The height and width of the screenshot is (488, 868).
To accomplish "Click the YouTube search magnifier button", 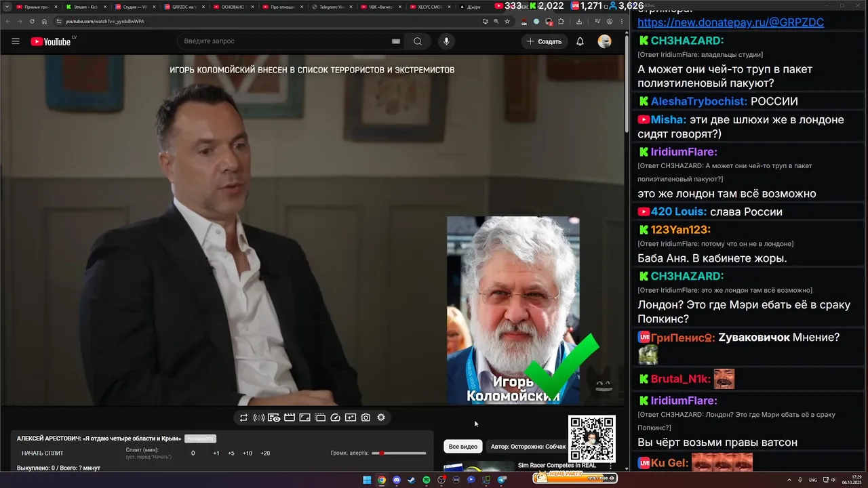I will point(418,41).
